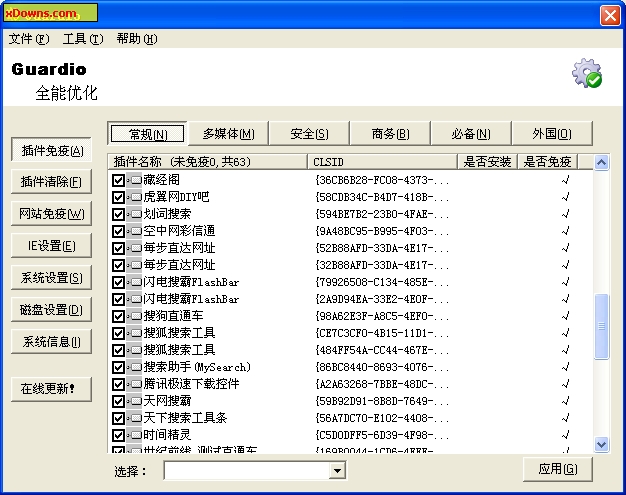626x495 pixels.
Task: Open the 帮助(H) menu
Action: click(x=137, y=39)
